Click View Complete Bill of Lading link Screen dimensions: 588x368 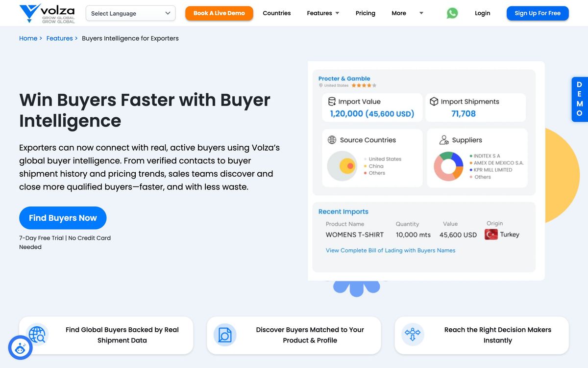(391, 250)
